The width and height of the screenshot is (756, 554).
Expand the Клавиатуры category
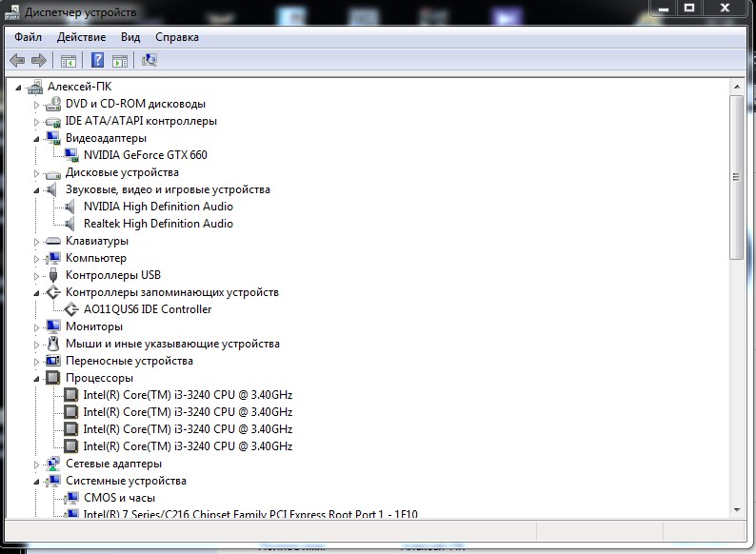[x=37, y=242]
